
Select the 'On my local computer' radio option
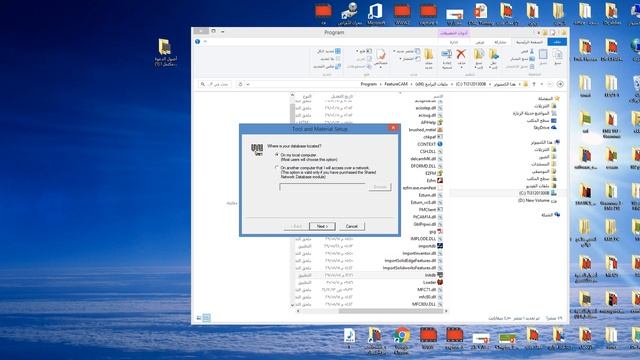tap(277, 155)
